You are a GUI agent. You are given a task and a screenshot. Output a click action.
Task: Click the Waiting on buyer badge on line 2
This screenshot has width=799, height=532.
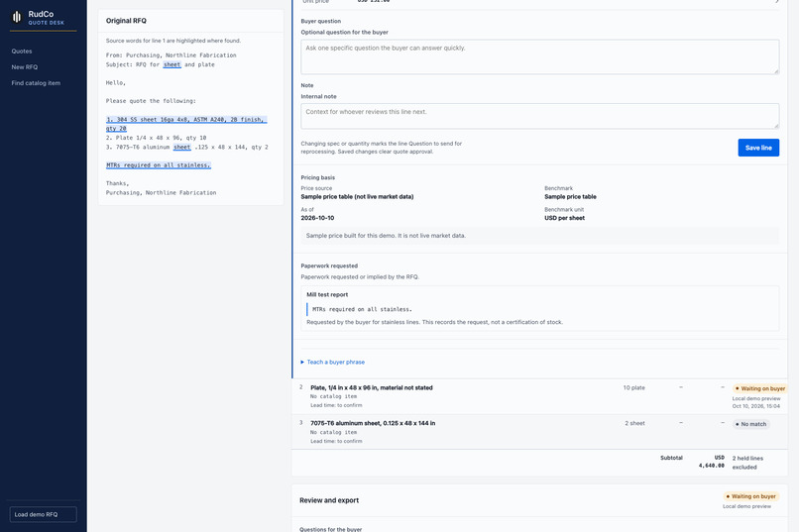759,388
